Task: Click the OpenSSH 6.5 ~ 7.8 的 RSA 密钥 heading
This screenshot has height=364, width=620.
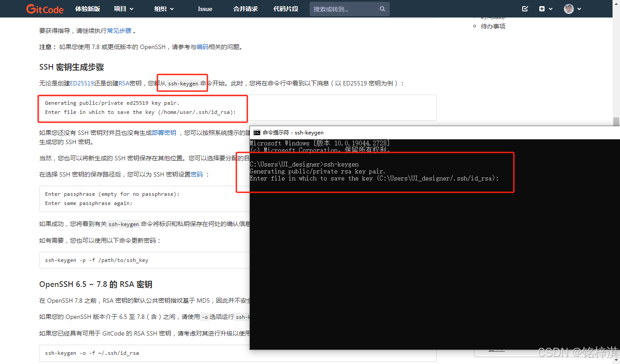Action: (x=96, y=284)
